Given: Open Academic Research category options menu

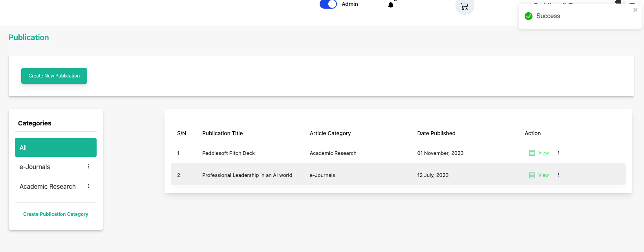Looking at the screenshot, I should [89, 186].
